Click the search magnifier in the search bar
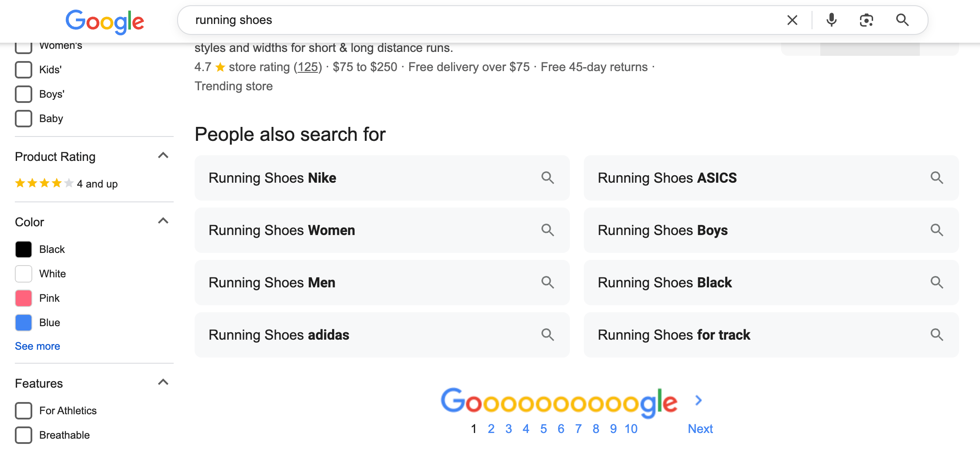This screenshot has width=980, height=450. 902,20
